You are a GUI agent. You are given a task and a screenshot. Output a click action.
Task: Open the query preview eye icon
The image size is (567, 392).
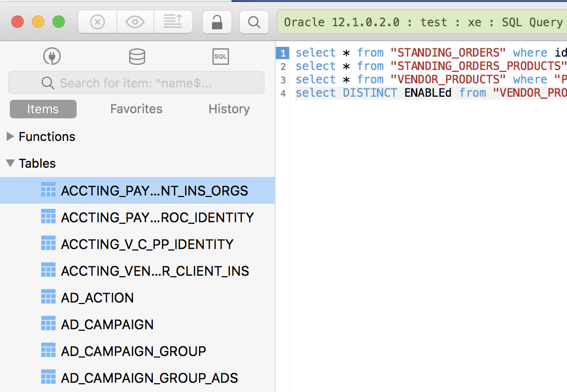(x=135, y=22)
